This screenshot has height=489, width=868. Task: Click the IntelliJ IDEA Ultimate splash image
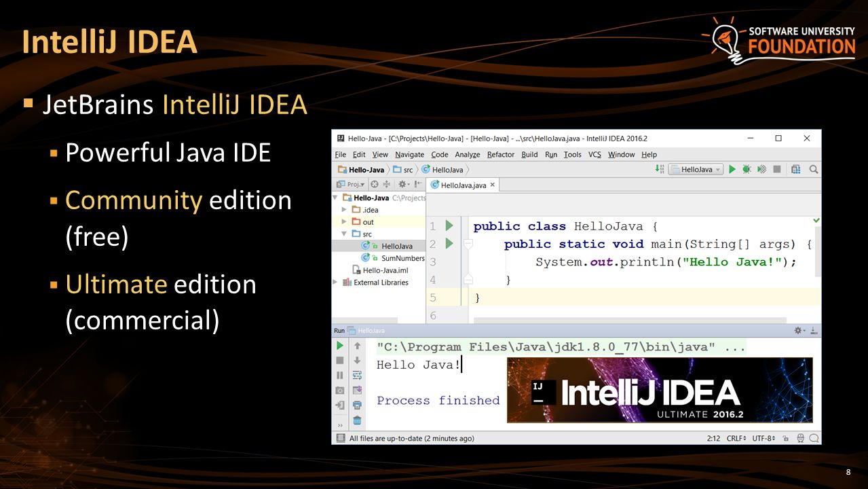[660, 390]
